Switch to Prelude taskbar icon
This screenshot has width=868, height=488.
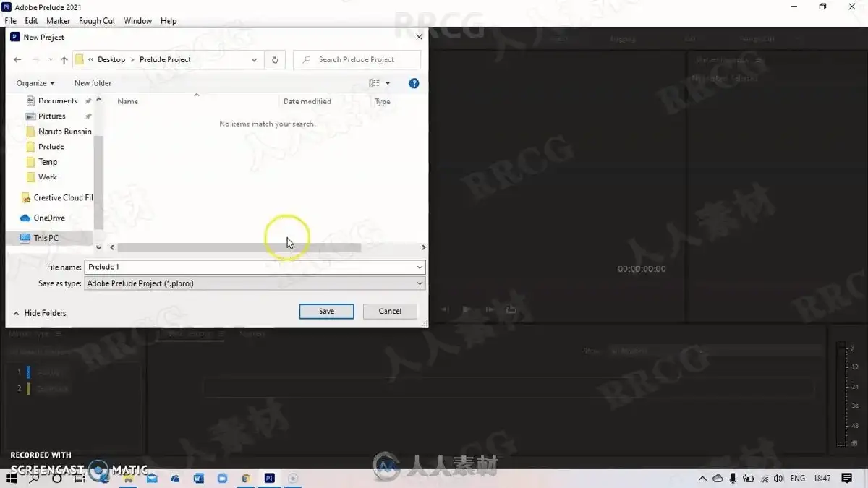point(269,479)
